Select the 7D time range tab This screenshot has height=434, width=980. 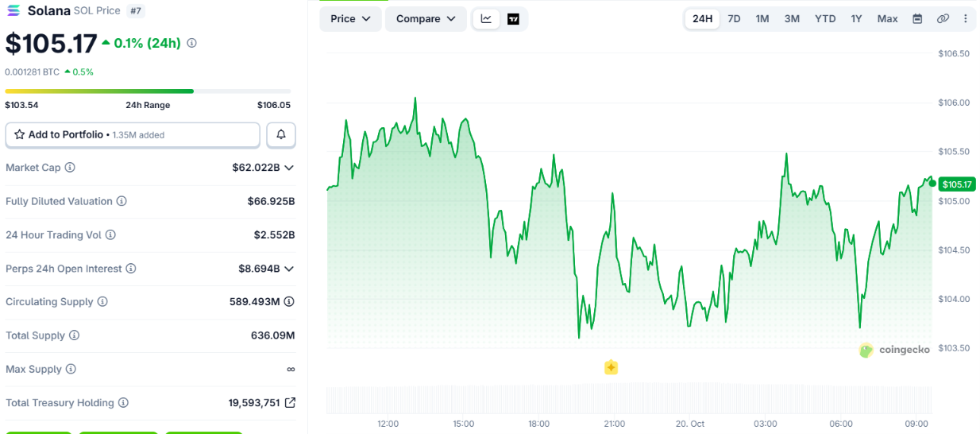(x=734, y=18)
